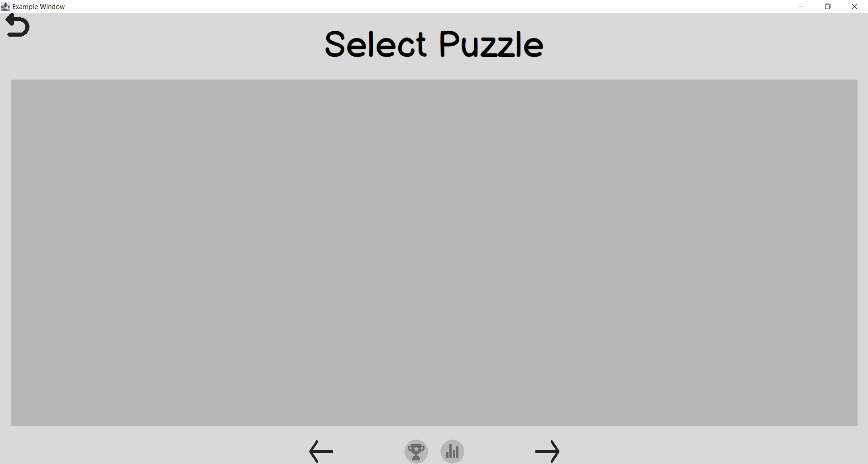Select the round trophy button
868x464 pixels.
pos(416,451)
